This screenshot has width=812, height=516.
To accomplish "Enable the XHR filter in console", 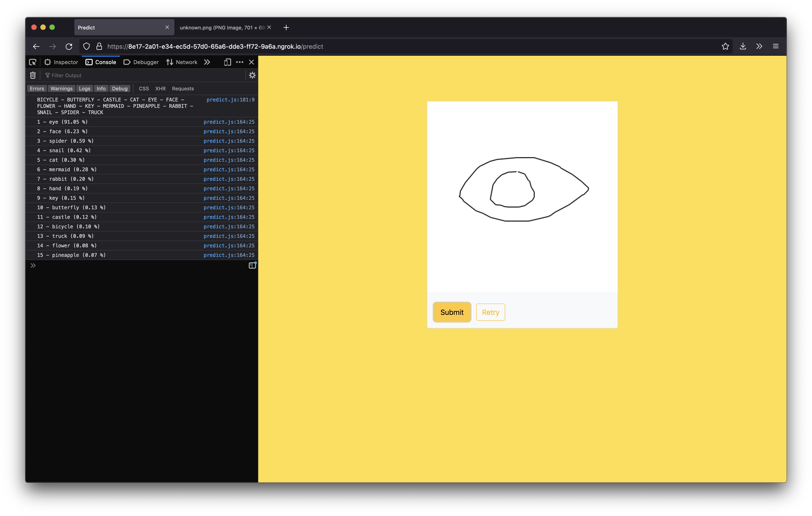I will click(160, 89).
